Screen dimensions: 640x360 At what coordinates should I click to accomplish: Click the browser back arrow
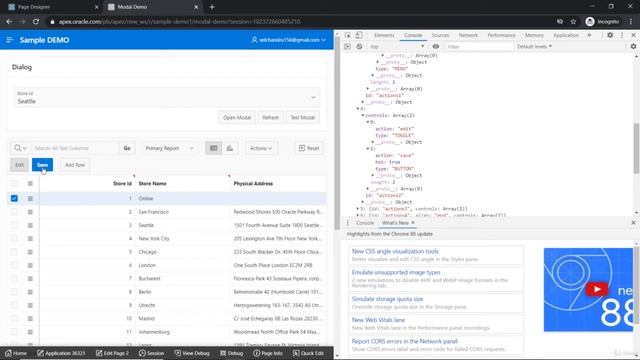pos(9,22)
